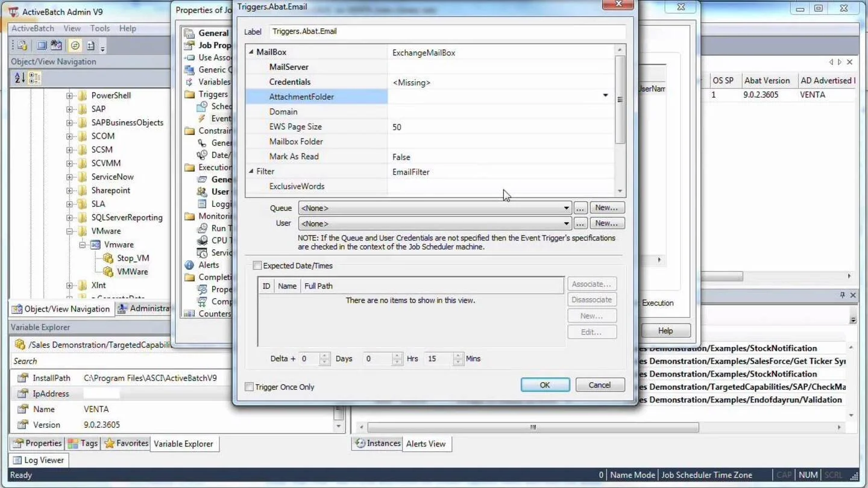
Task: Click the Alerts info icon in Properties list
Action: click(x=189, y=265)
